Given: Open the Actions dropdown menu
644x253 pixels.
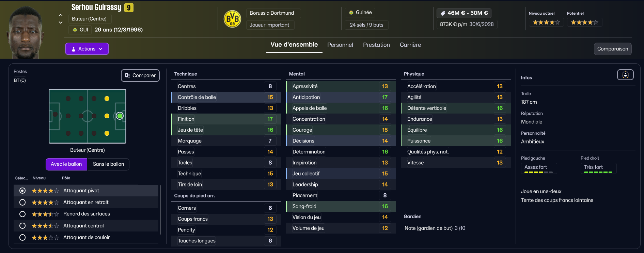Looking at the screenshot, I should (87, 49).
